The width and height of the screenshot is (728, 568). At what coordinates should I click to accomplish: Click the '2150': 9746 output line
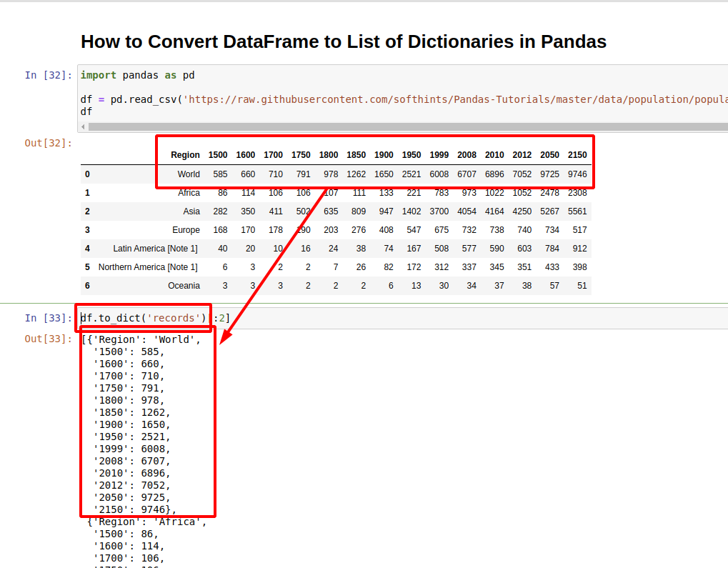(x=132, y=509)
